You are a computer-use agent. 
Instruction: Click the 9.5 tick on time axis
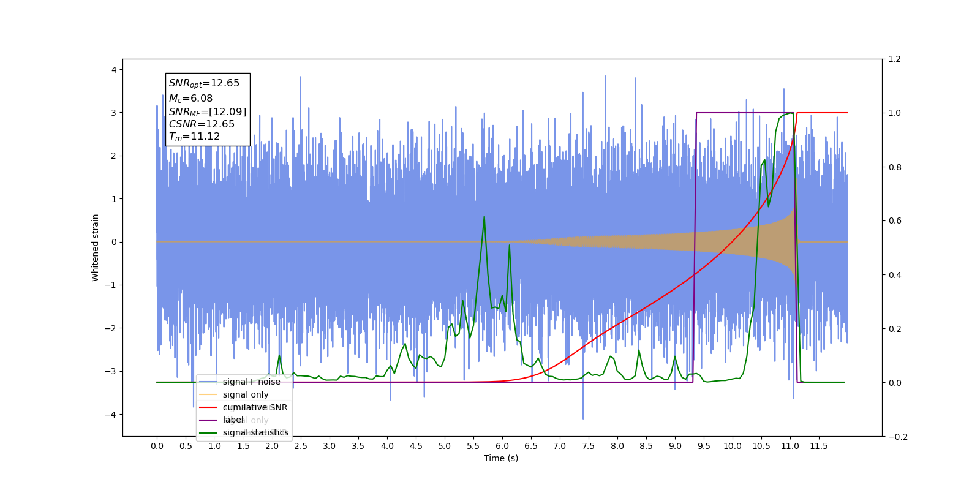pyautogui.click(x=704, y=446)
